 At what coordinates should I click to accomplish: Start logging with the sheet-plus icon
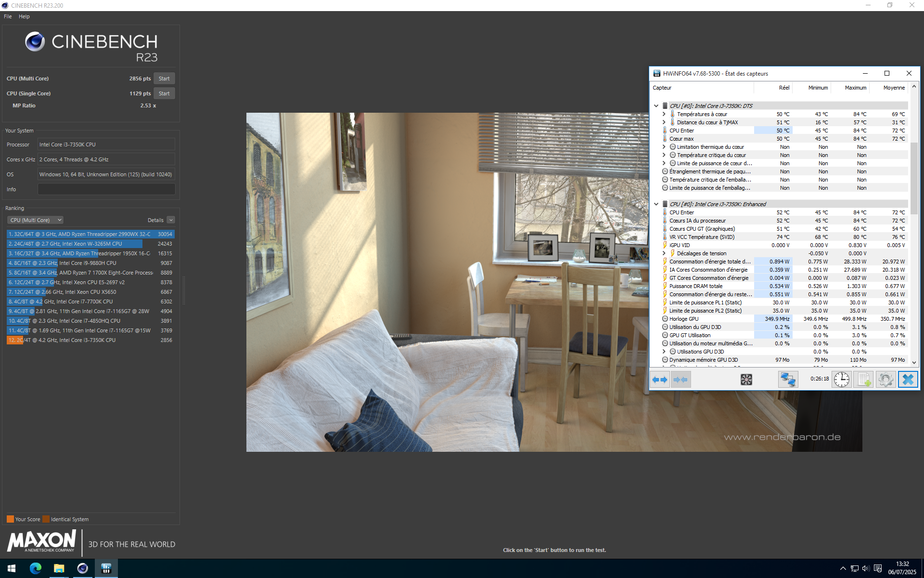tap(864, 380)
